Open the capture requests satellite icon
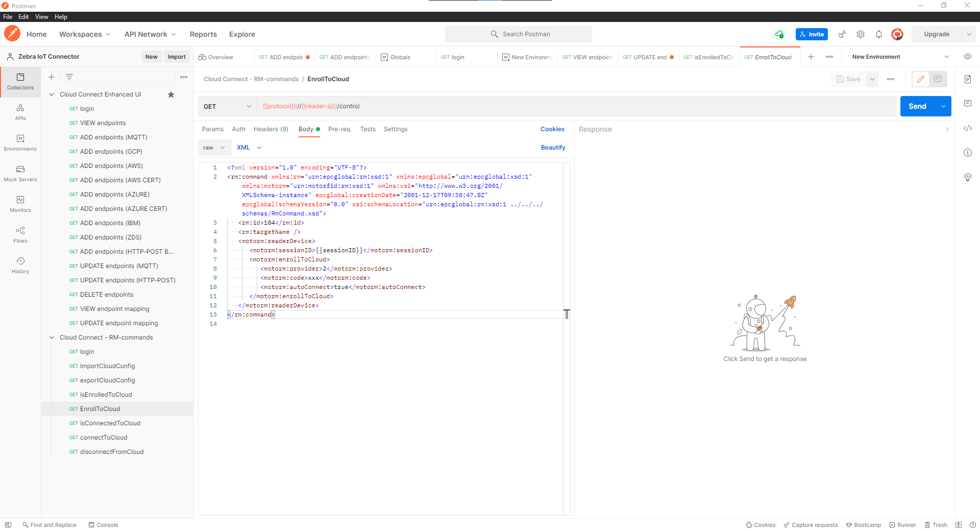 (x=842, y=34)
